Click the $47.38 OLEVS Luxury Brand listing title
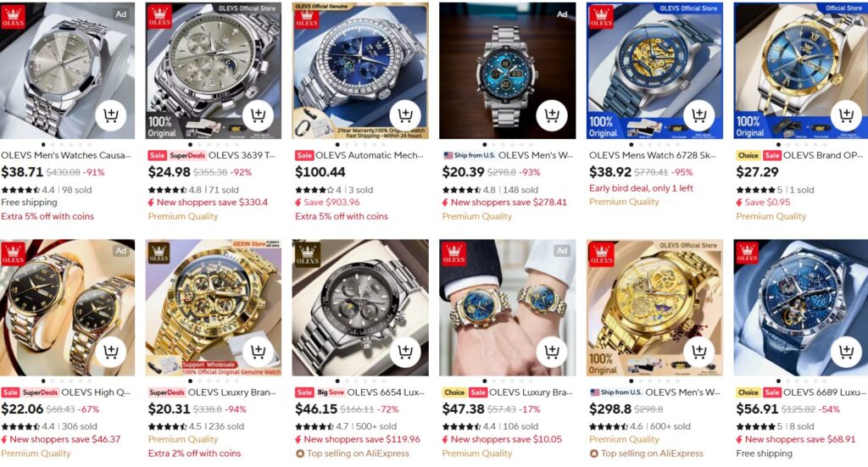868x467 pixels. [531, 392]
